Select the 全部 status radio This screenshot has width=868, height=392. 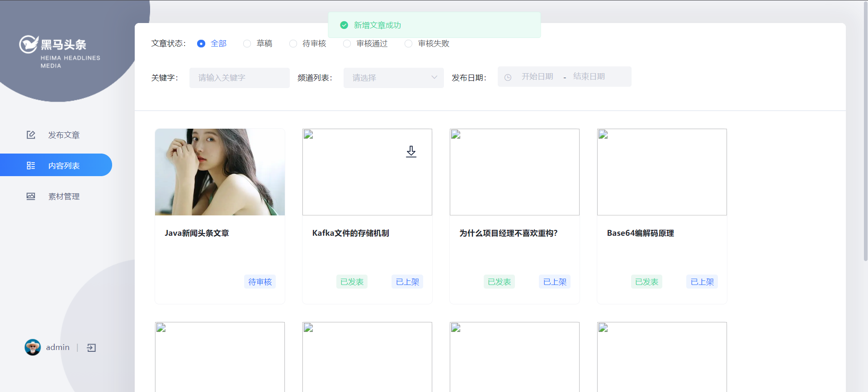pos(201,43)
